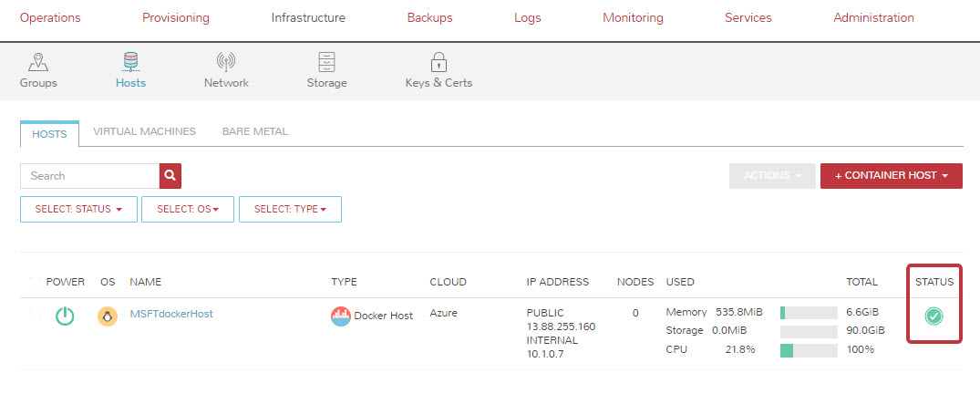The height and width of the screenshot is (394, 980).
Task: Open the Select: OS dropdown
Action: tap(188, 209)
